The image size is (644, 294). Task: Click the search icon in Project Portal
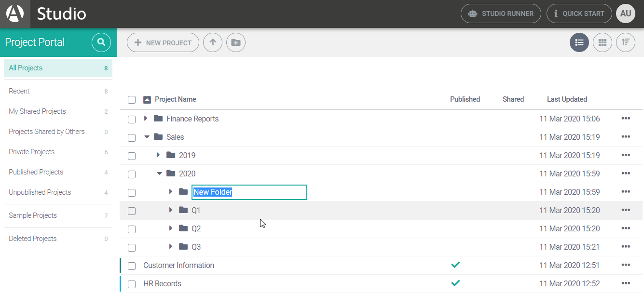tap(101, 42)
